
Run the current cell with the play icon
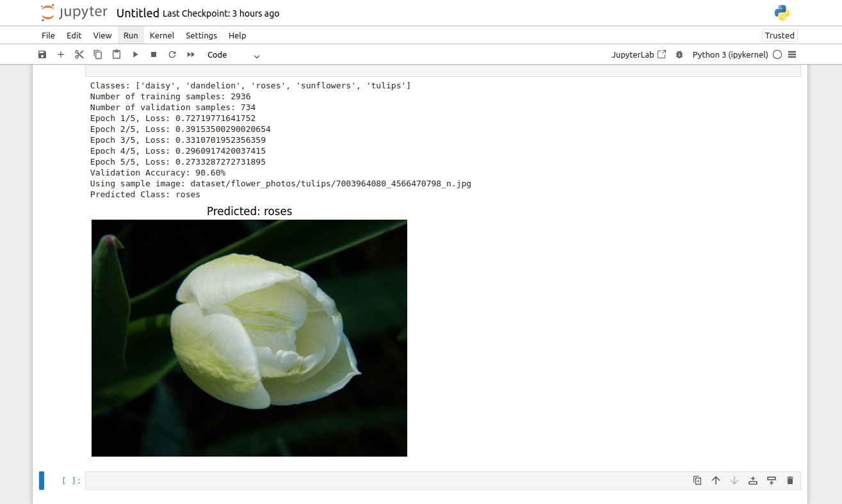click(135, 55)
